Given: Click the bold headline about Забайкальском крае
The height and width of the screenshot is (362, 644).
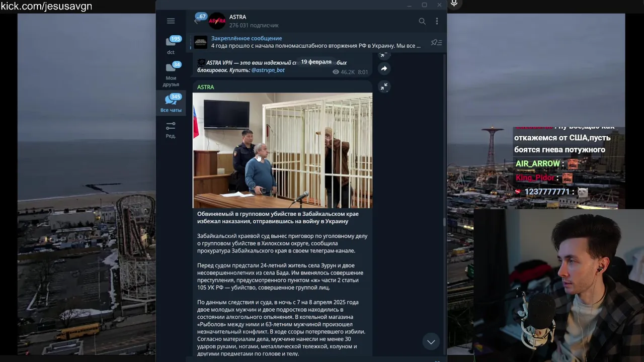Looking at the screenshot, I should 278,218.
